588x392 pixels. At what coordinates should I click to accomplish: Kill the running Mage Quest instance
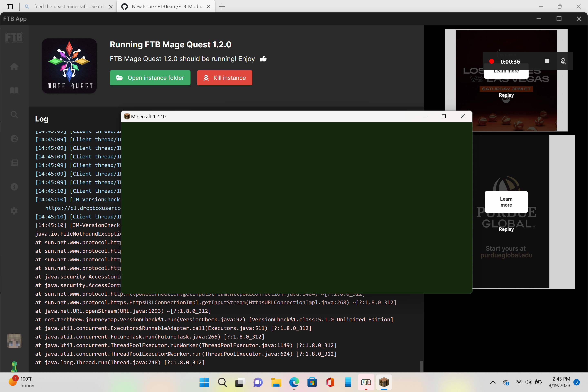pyautogui.click(x=224, y=78)
